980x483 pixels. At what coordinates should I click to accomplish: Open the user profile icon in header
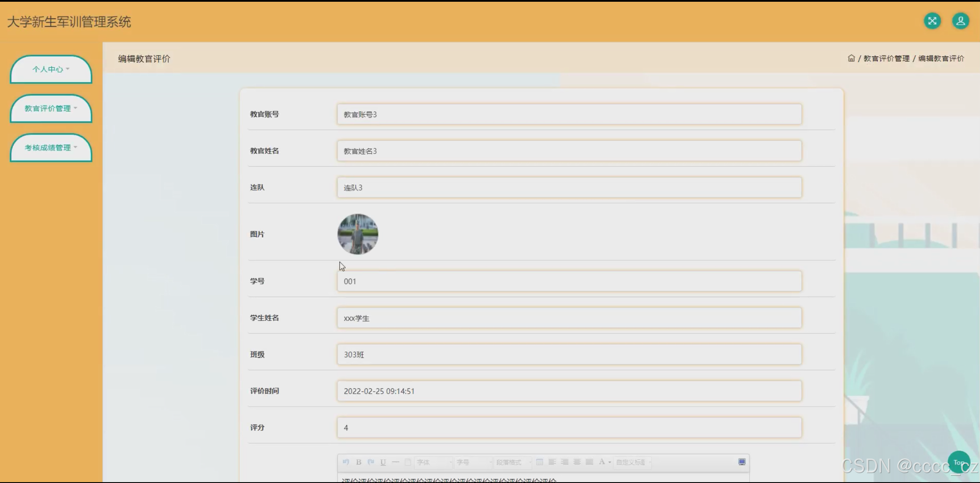[960, 21]
